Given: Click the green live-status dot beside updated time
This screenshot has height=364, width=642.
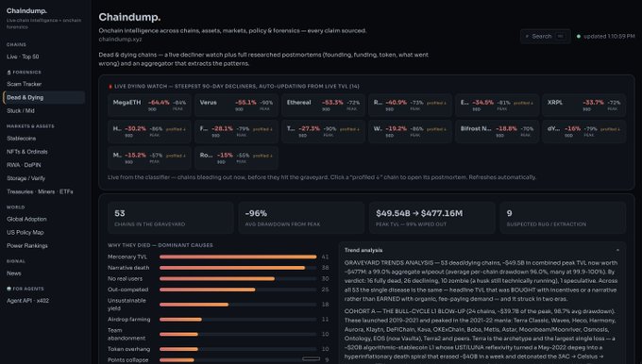Looking at the screenshot, I should pyautogui.click(x=579, y=37).
